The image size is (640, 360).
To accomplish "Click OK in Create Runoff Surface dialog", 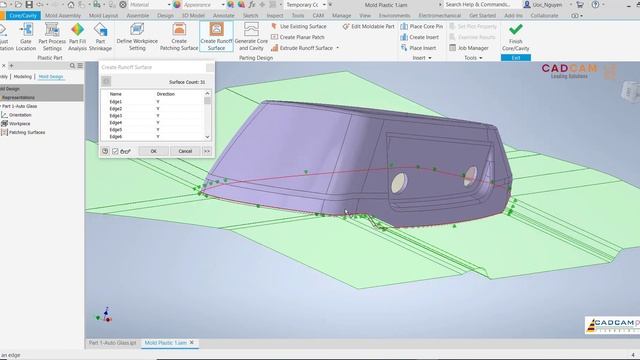I will (153, 151).
